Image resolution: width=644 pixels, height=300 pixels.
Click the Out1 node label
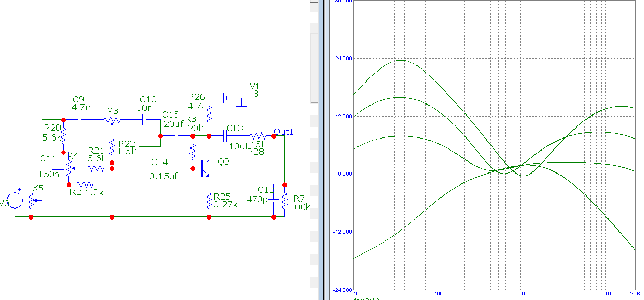(x=283, y=132)
